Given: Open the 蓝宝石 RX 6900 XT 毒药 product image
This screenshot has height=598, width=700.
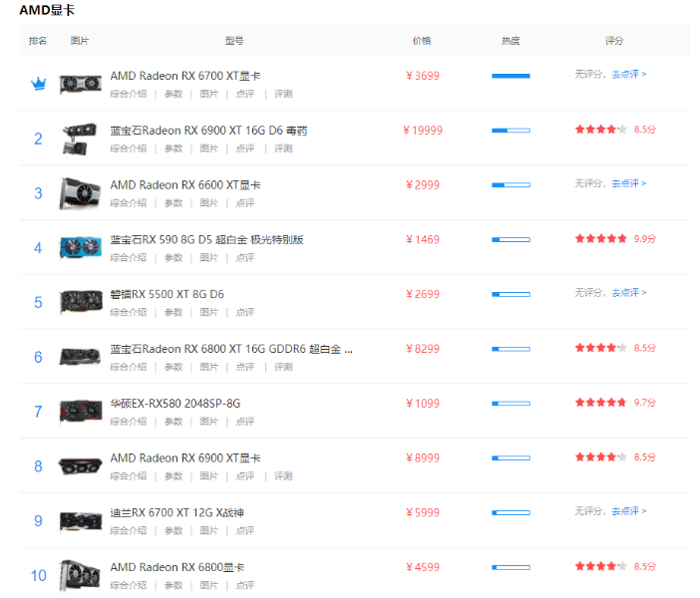Looking at the screenshot, I should pos(80,139).
